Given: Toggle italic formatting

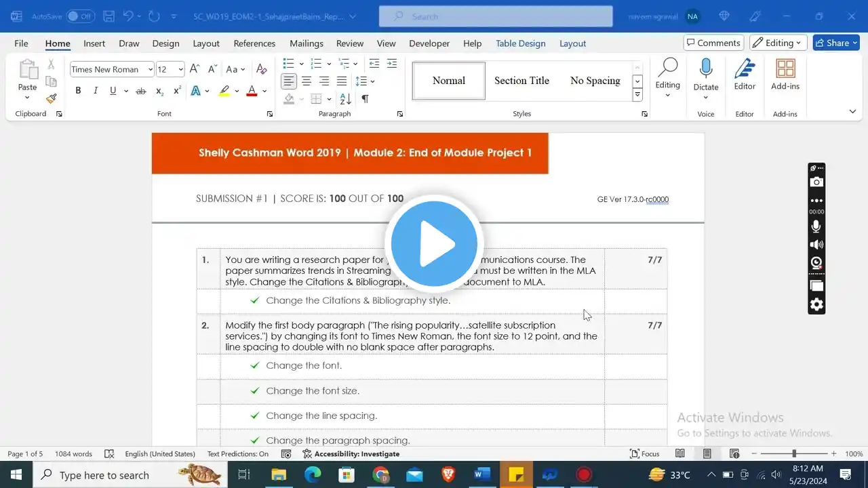Looking at the screenshot, I should click(x=95, y=91).
